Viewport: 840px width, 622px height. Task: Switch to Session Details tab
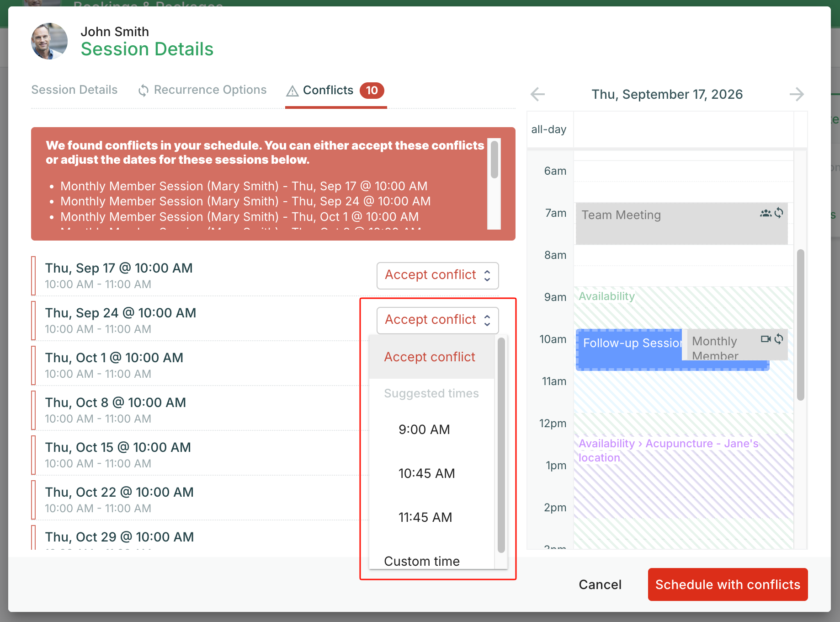[74, 90]
